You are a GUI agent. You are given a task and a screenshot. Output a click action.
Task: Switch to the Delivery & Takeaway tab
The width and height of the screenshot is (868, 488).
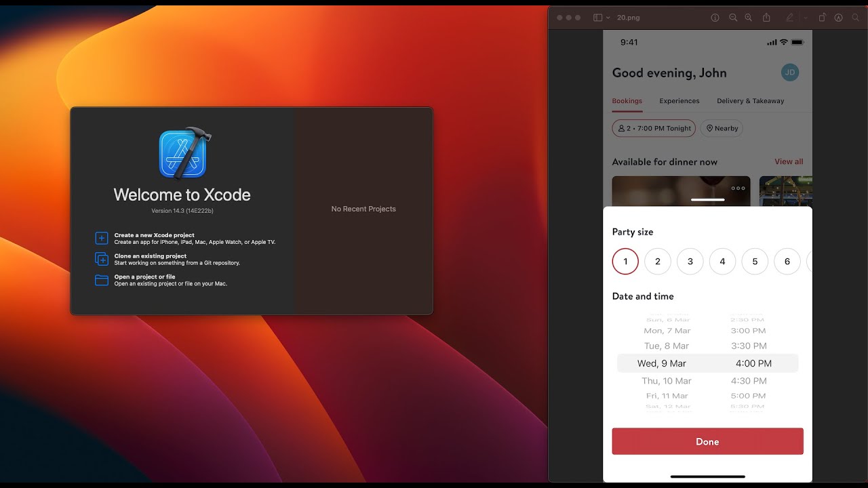point(751,101)
